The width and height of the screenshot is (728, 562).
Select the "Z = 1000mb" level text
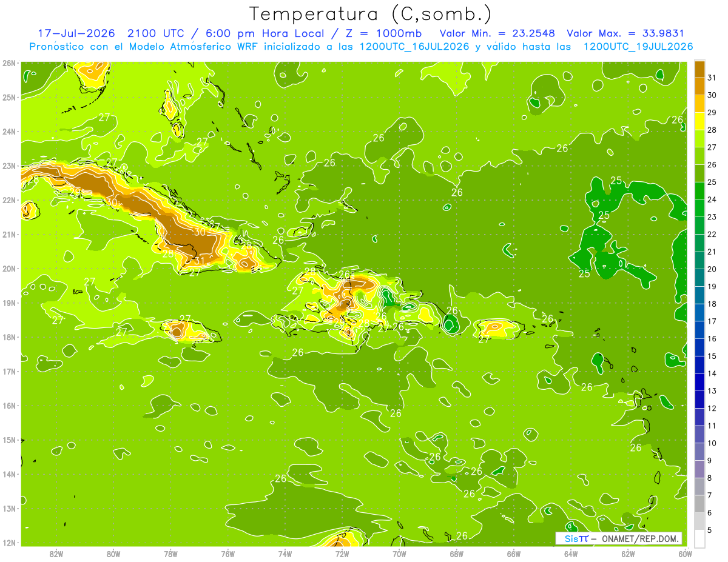pos(385,33)
